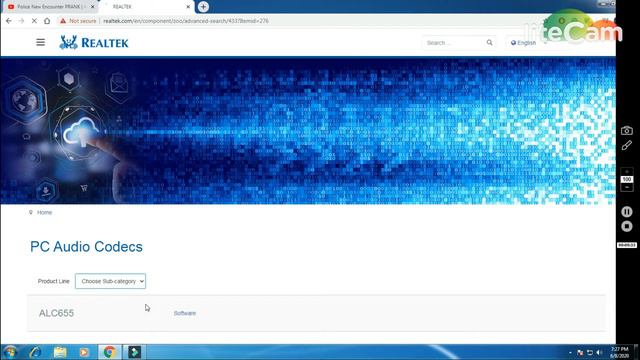Screen dimensions: 640x360
Task: Increase liteCam zoom with plus button
Action: coord(627,172)
